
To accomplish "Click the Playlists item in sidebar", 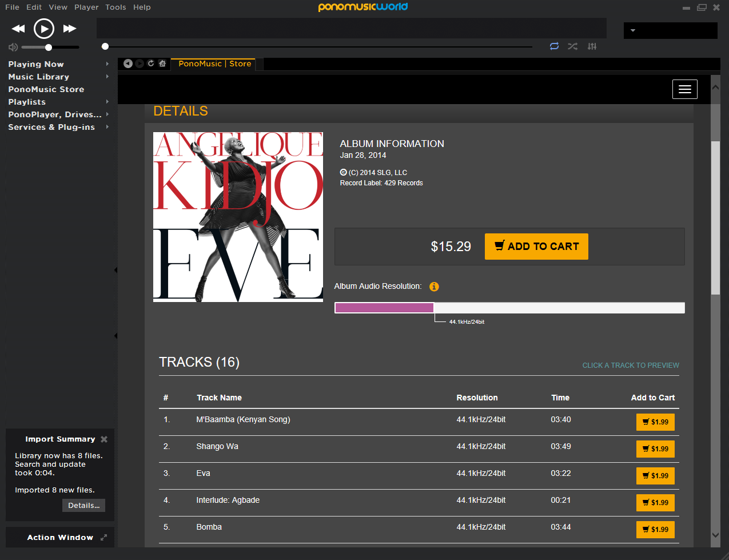I will [x=27, y=102].
